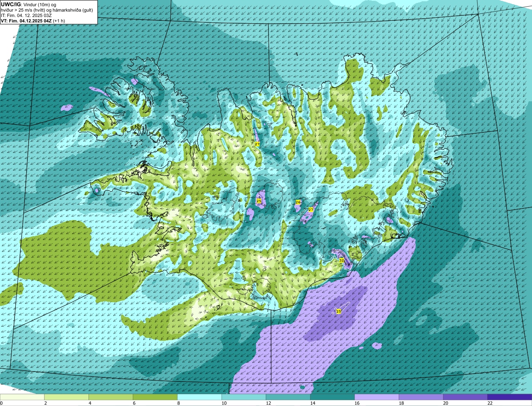Click the initial time "IT: Fim. 04. 12. 2025 03Z"

coord(26,15)
